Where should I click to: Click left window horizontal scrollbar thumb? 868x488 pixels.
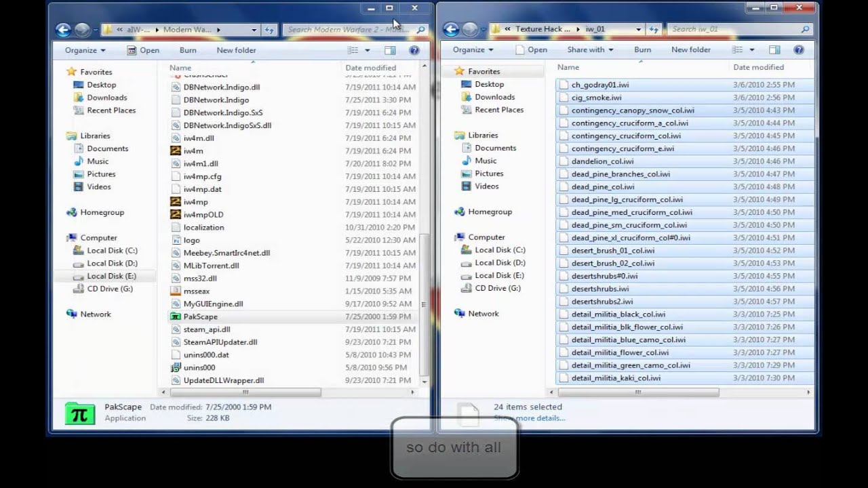[245, 392]
